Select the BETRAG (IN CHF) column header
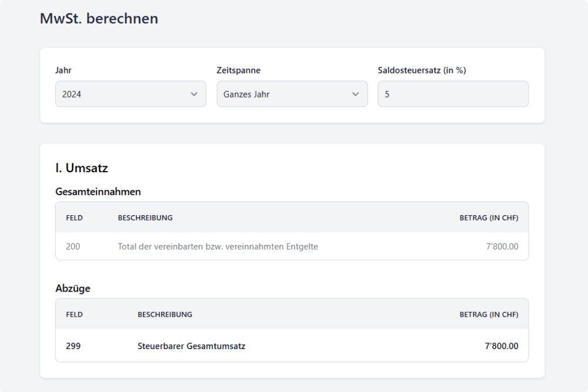 (489, 217)
